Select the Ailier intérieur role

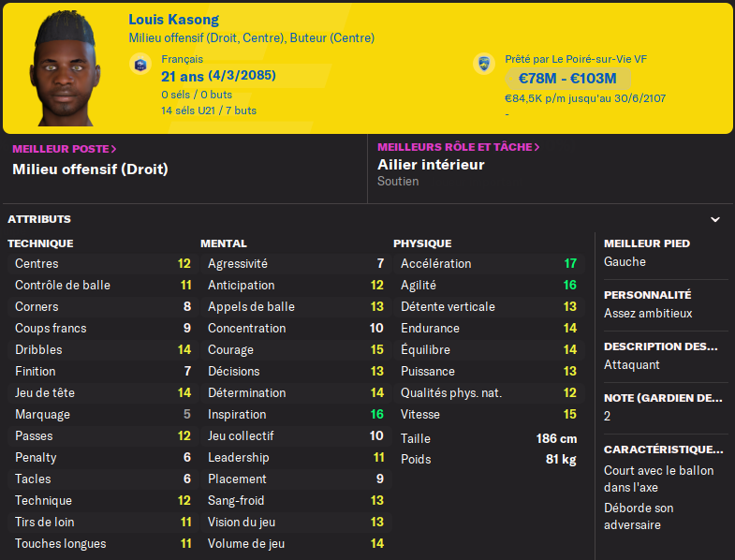pyautogui.click(x=431, y=165)
